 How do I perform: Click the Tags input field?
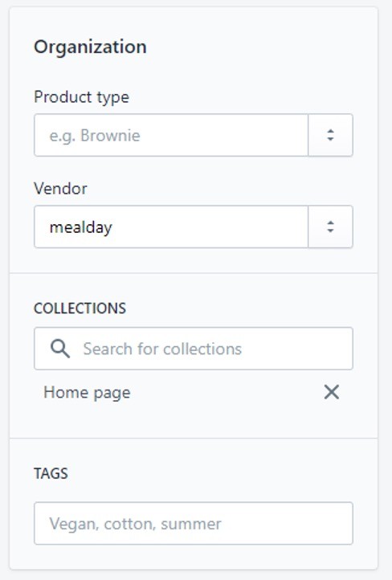pyautogui.click(x=194, y=524)
